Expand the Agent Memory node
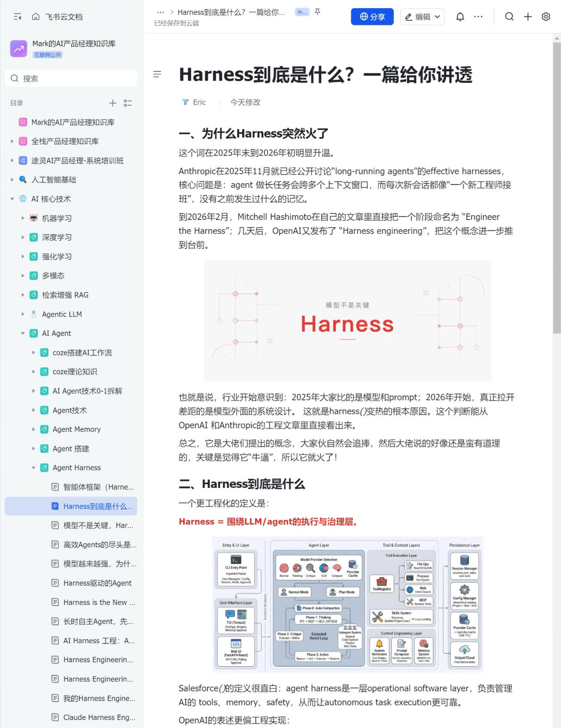Image resolution: width=561 pixels, height=728 pixels. click(33, 429)
